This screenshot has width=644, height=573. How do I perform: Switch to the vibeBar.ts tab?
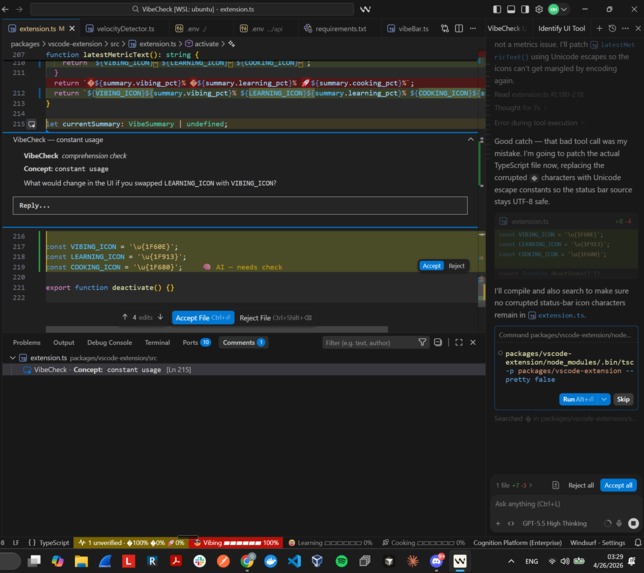click(408, 28)
